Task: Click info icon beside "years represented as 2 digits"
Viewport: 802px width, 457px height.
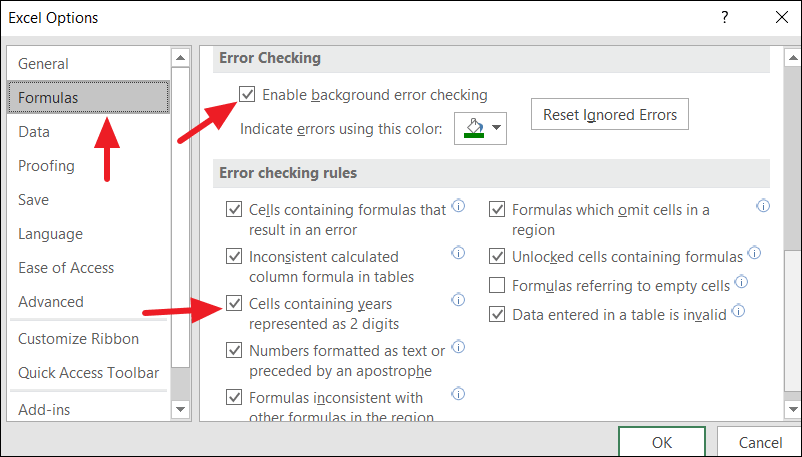Action: [x=458, y=299]
